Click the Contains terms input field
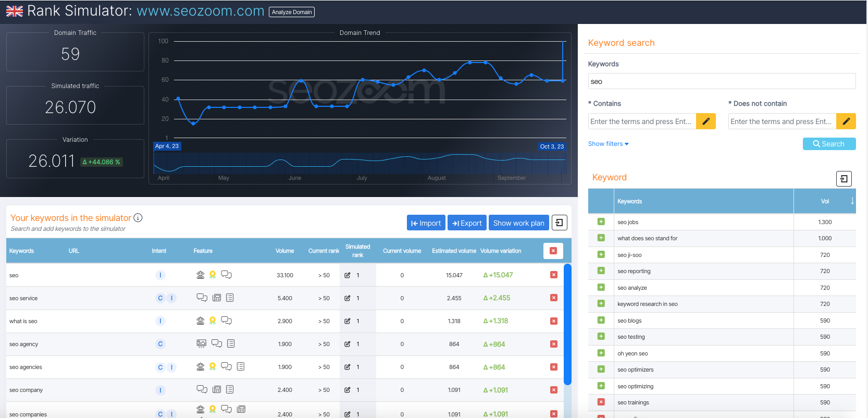Viewport: 868px width, 418px height. [x=642, y=121]
